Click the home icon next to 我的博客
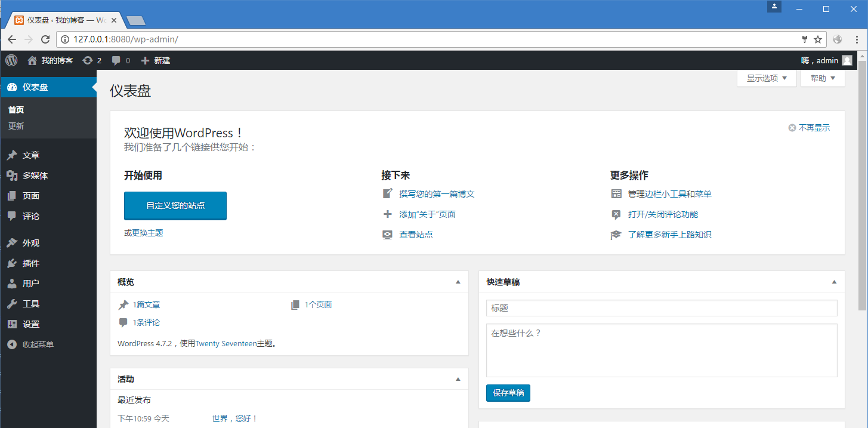Screen dimensions: 868x428 32,60
